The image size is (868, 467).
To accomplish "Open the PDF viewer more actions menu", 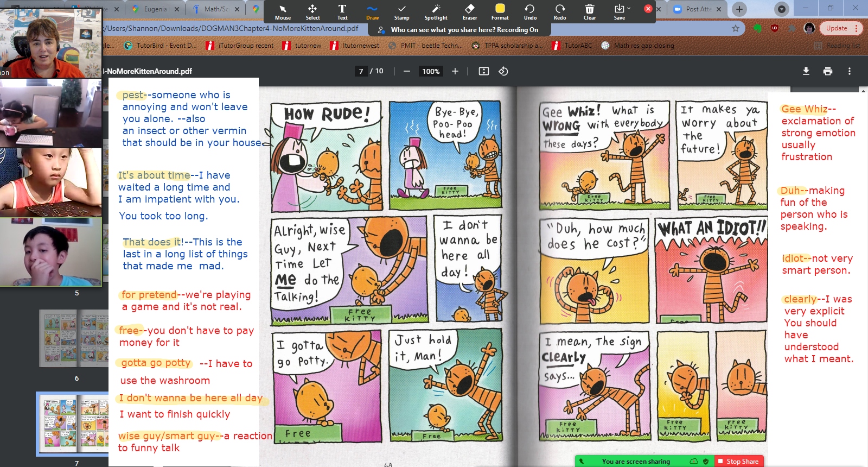I will [x=850, y=71].
